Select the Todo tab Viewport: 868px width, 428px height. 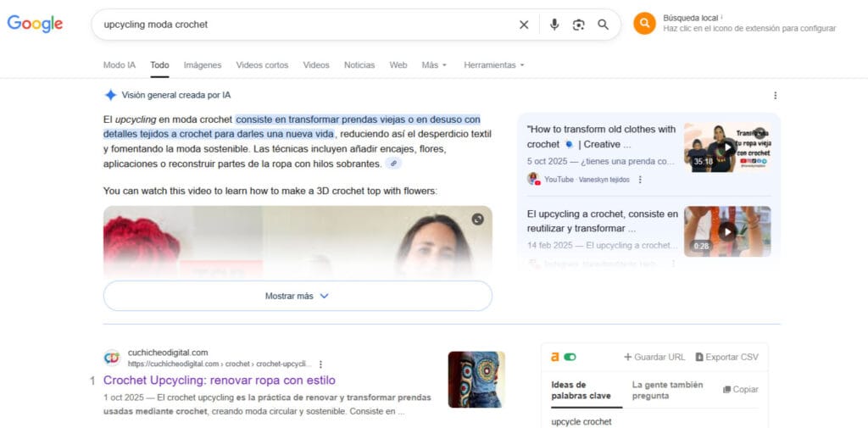coord(159,64)
